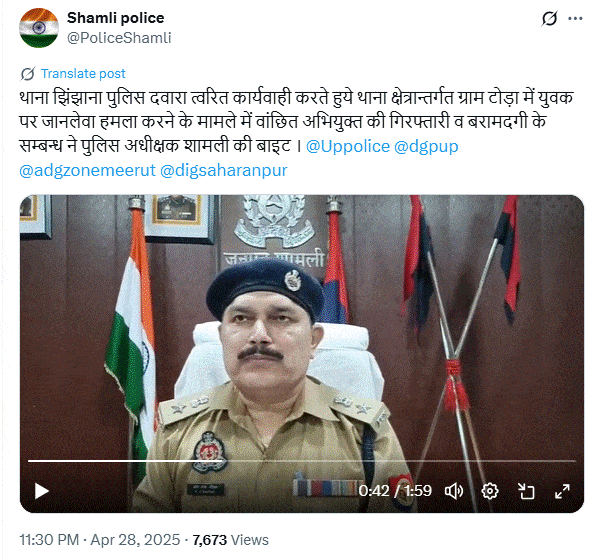Open video settings gear icon
Viewport: 599px width, 560px height.
tap(490, 491)
